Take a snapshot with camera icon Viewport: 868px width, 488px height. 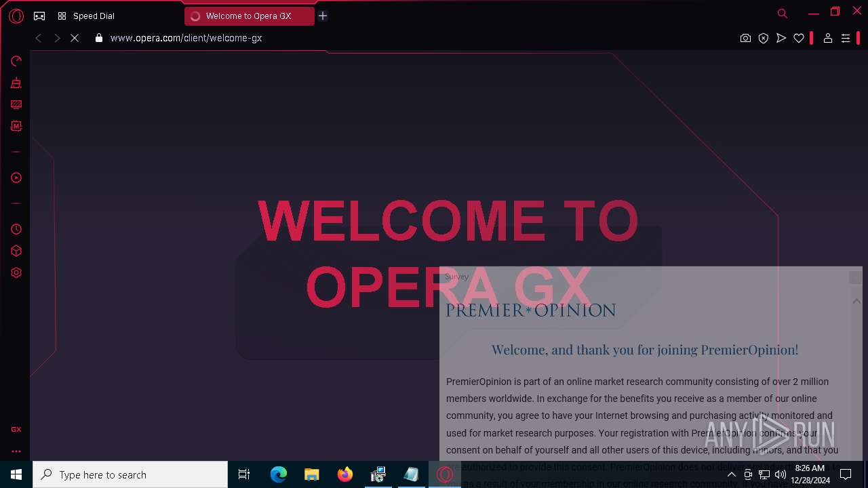click(x=745, y=39)
